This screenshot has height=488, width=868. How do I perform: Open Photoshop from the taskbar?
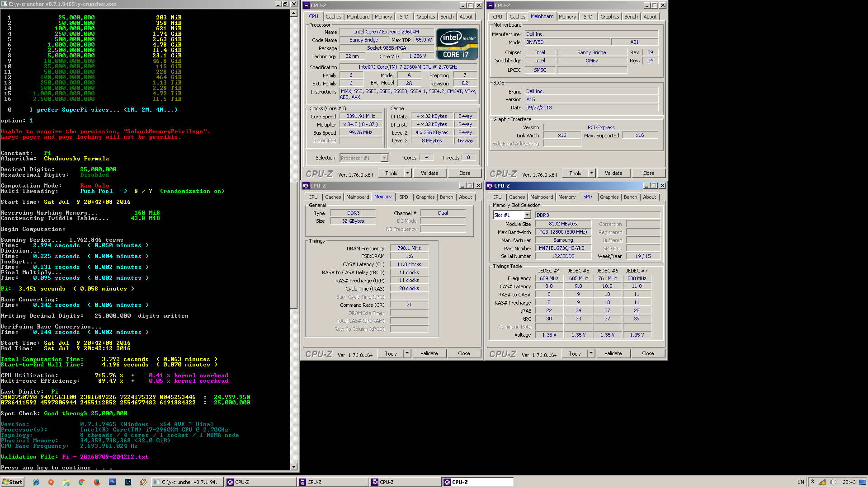click(x=112, y=482)
